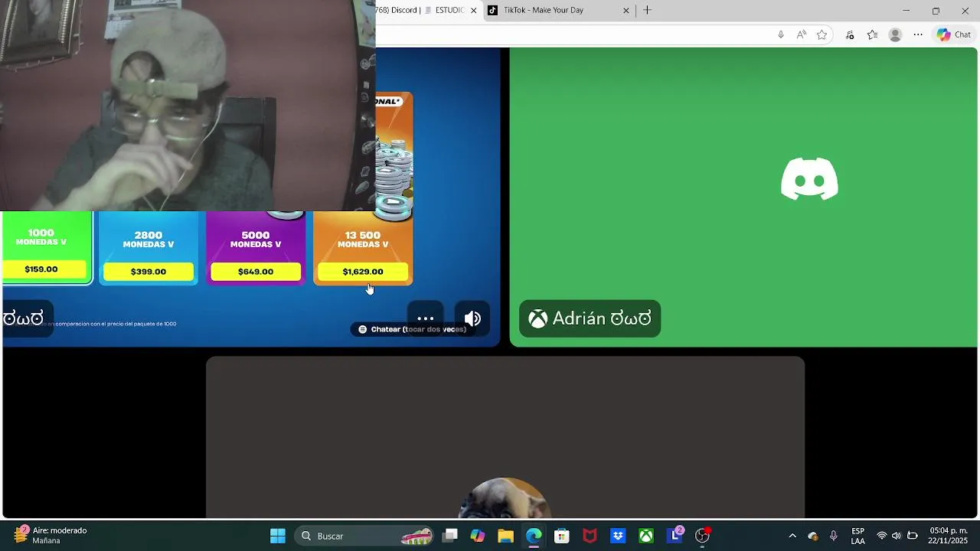
Task: Click the webcam video overlay
Action: click(188, 106)
